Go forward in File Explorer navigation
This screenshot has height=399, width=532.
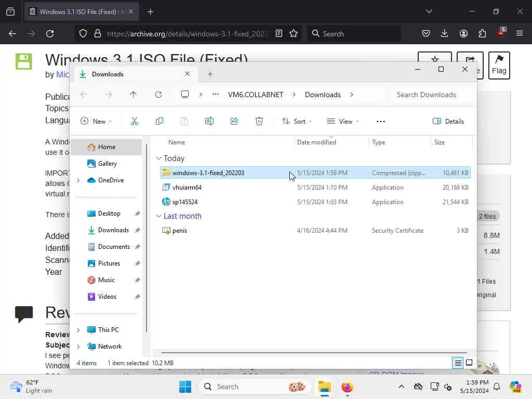click(109, 95)
